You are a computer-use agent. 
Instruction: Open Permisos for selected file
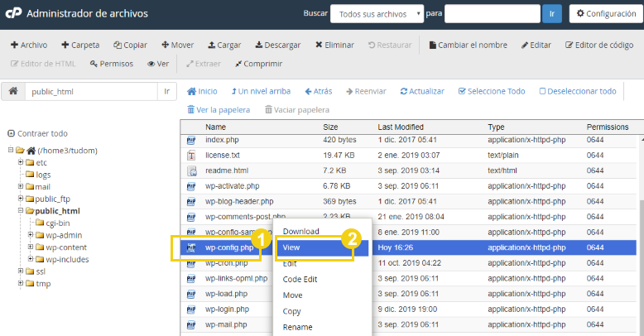112,64
